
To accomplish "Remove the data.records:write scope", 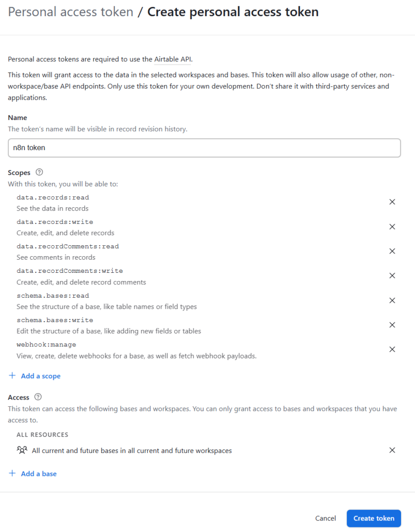I will pos(392,227).
